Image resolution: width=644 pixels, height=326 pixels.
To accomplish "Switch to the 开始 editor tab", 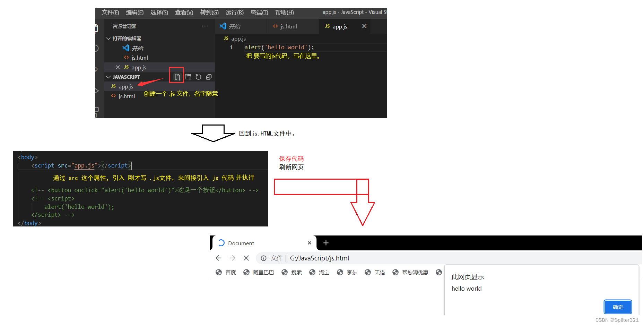I will click(x=241, y=26).
